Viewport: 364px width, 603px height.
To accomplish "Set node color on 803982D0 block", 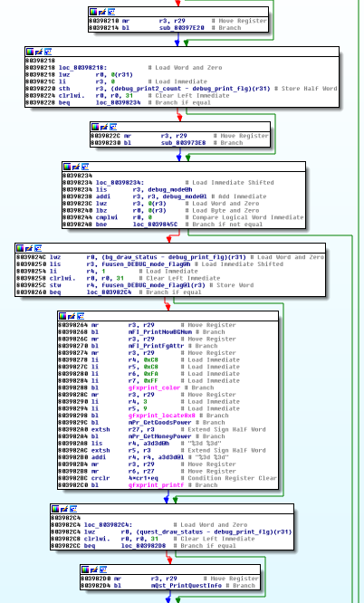I will pyautogui.click(x=85, y=569).
